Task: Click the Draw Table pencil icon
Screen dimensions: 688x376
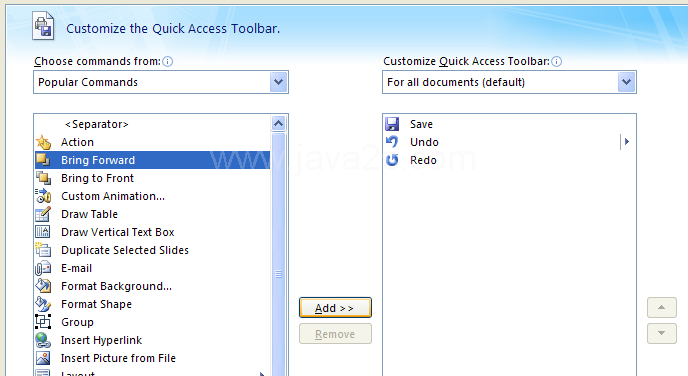Action: pyautogui.click(x=43, y=214)
